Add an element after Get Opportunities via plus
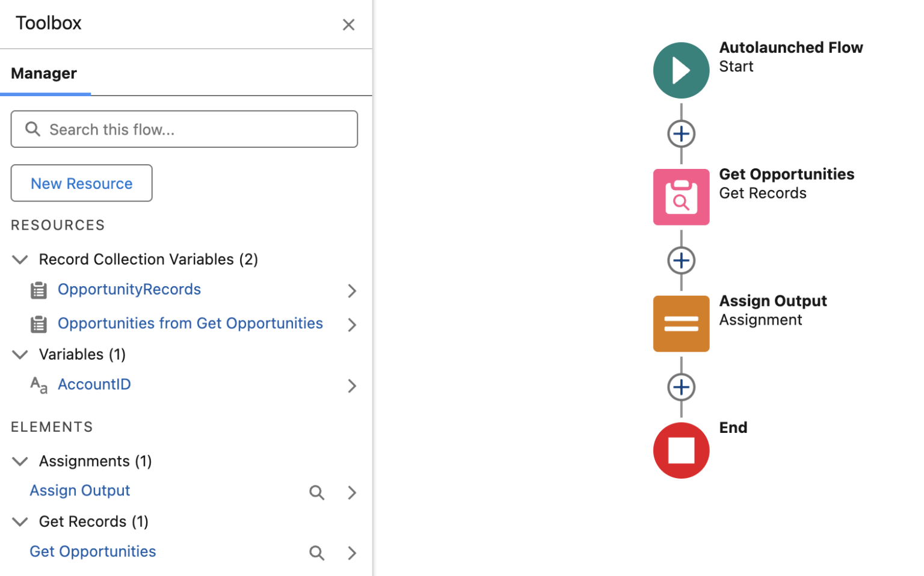The width and height of the screenshot is (924, 576). point(681,260)
